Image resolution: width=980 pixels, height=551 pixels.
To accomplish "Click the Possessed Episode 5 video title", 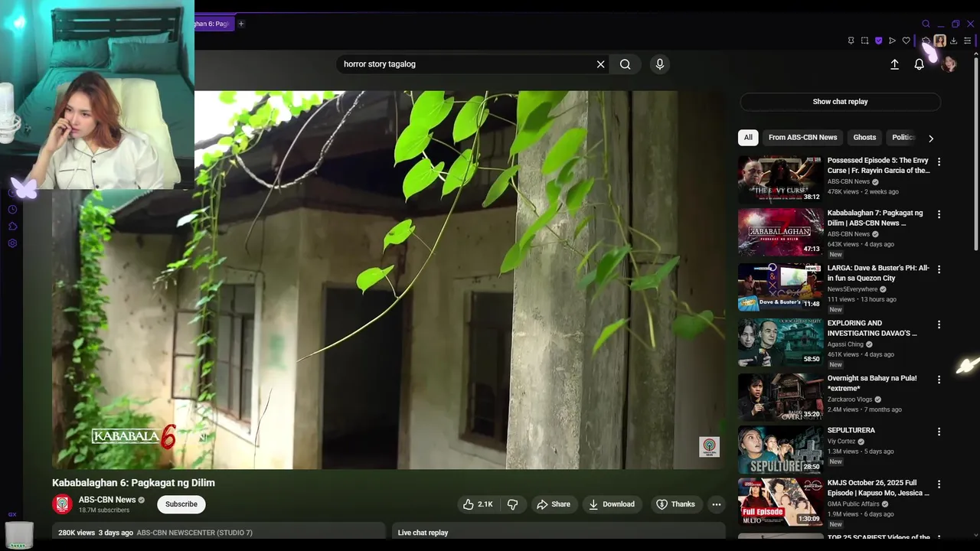I will pos(878,165).
